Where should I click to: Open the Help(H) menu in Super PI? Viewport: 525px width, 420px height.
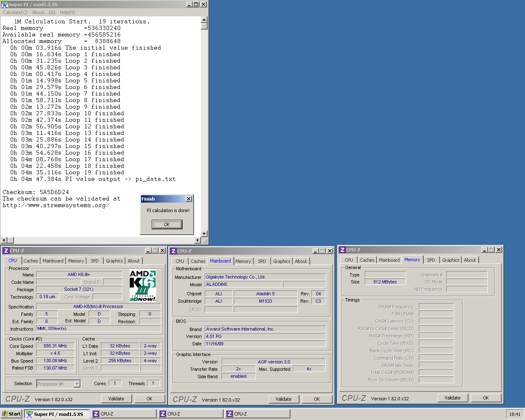[67, 12]
